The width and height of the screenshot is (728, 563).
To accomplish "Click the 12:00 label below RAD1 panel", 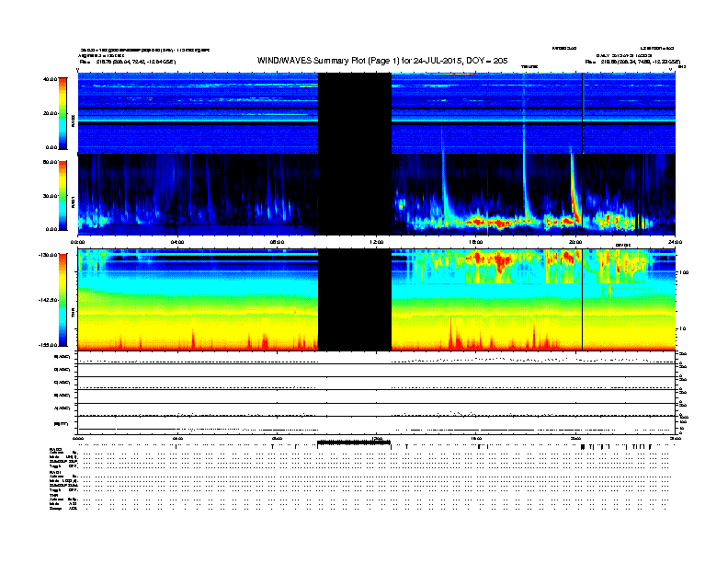I will 376,241.
